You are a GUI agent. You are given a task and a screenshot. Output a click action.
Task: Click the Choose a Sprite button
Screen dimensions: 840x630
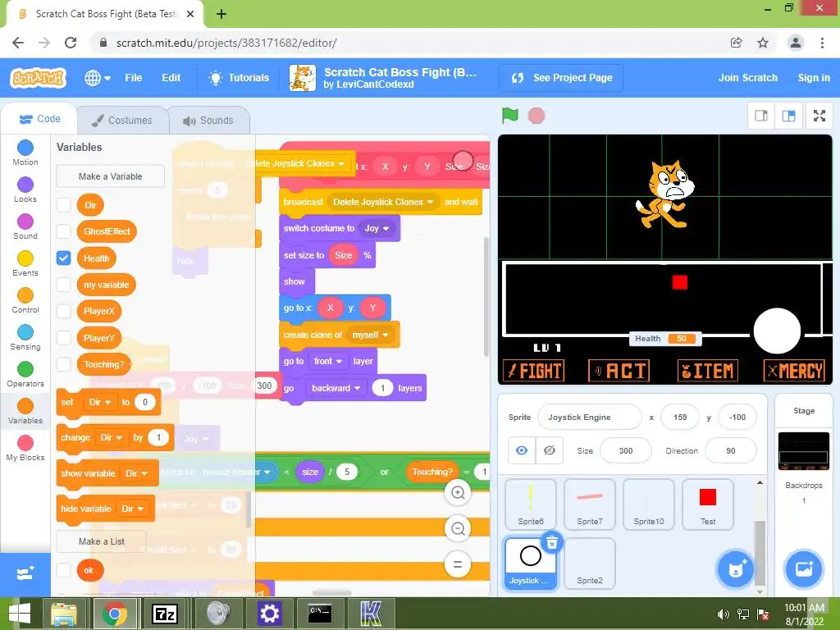(736, 568)
